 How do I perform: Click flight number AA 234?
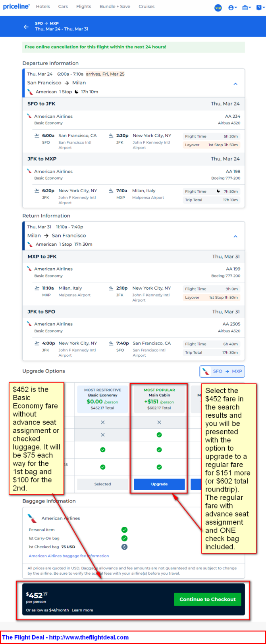click(x=233, y=116)
